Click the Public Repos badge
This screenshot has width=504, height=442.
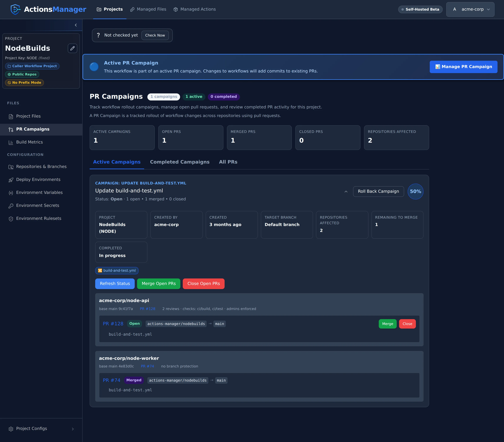coord(22,74)
